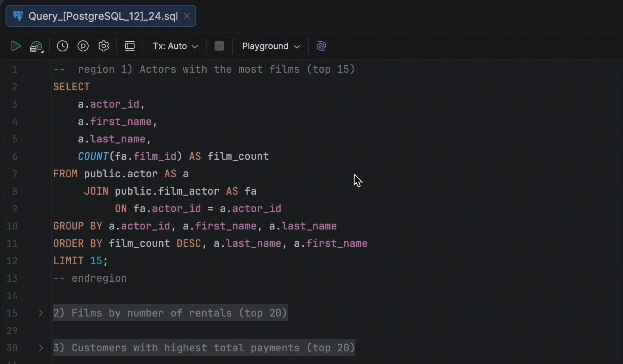Open the query history clock icon

click(63, 46)
